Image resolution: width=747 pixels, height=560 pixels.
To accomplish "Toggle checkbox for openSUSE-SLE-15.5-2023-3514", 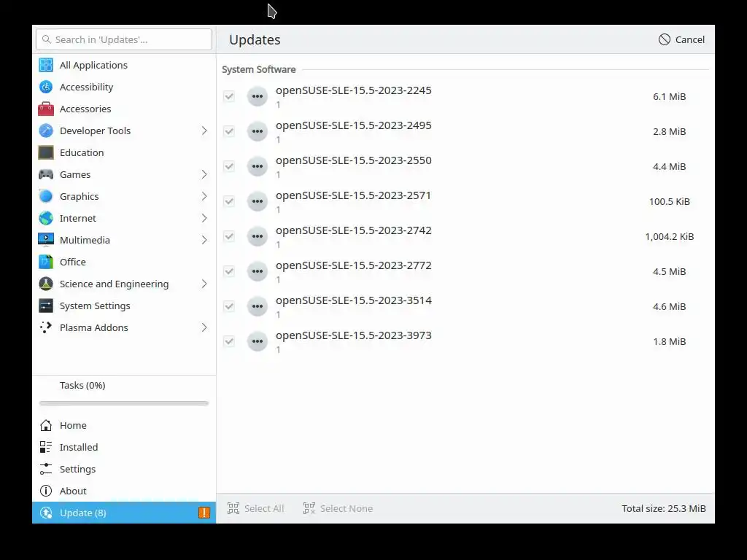I will [229, 307].
